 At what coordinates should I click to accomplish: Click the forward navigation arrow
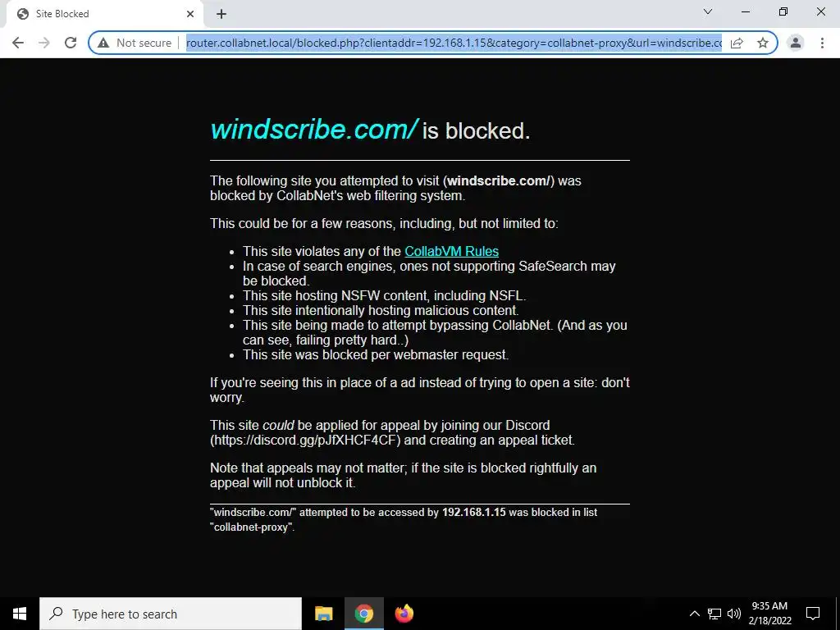[44, 43]
